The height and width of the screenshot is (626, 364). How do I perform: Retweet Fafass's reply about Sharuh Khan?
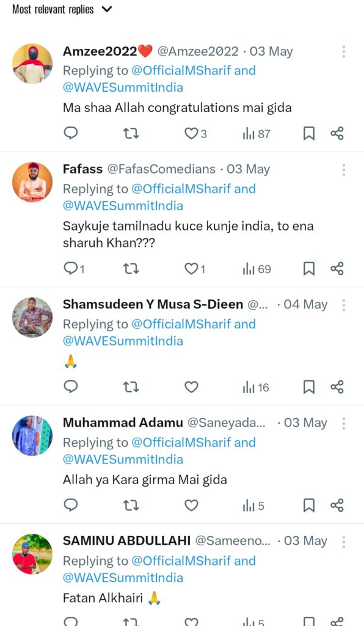point(131,268)
